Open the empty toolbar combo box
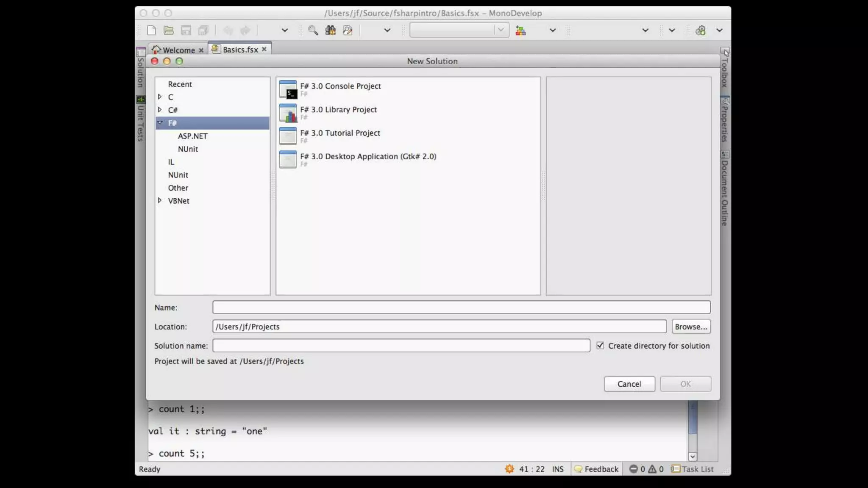The width and height of the screenshot is (868, 488). point(459,30)
